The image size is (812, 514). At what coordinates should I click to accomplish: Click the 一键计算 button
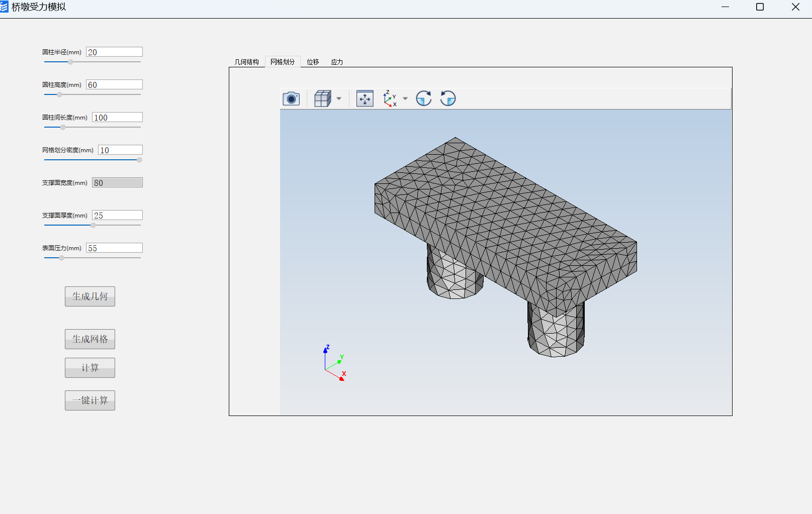point(90,400)
